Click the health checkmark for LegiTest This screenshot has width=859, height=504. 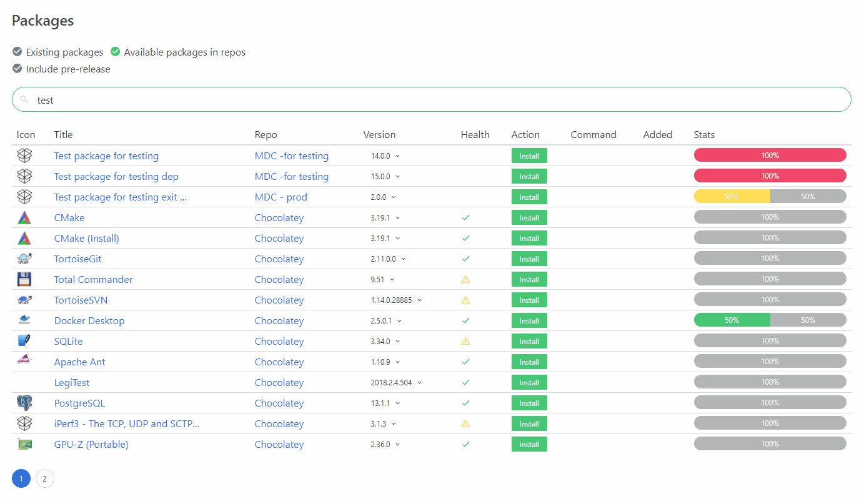click(x=465, y=382)
